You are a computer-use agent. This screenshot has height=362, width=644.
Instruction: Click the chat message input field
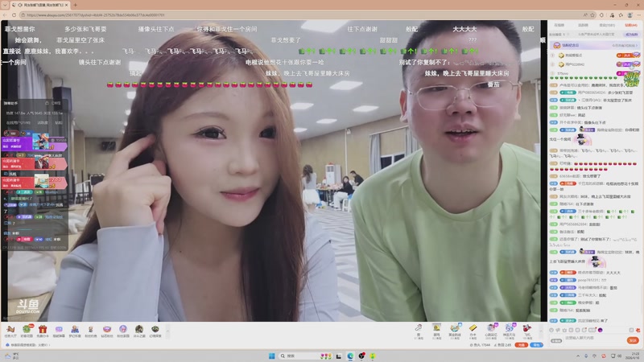point(594,338)
